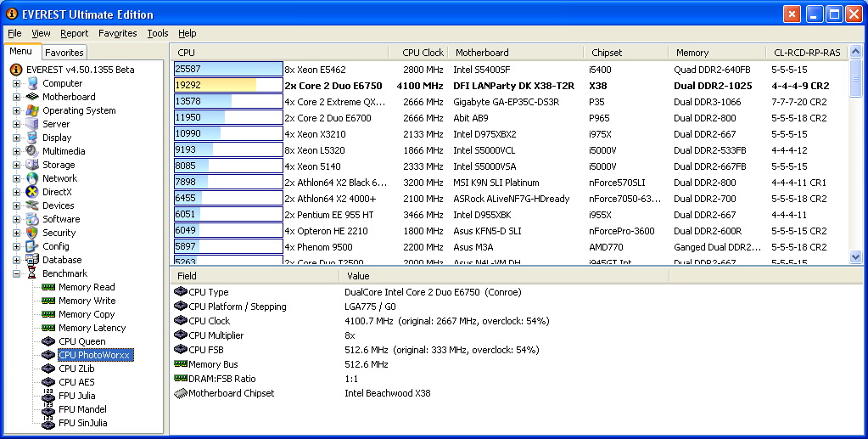
Task: Open the Tools menu
Action: point(158,33)
